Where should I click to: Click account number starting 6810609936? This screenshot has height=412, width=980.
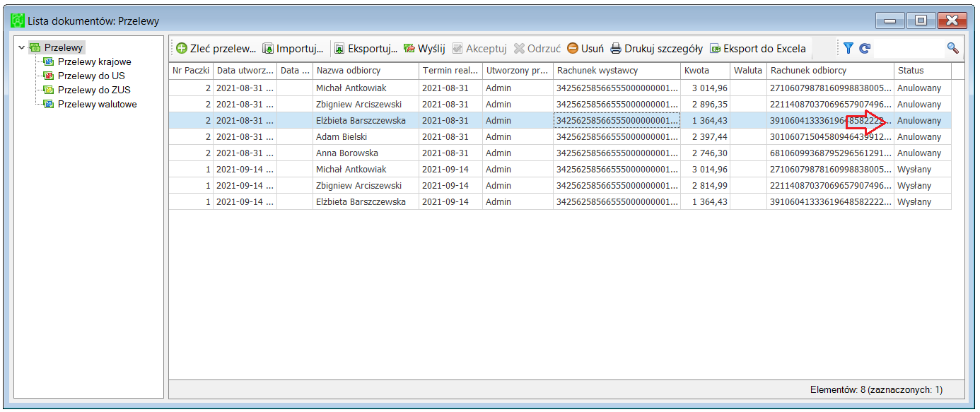pos(830,153)
